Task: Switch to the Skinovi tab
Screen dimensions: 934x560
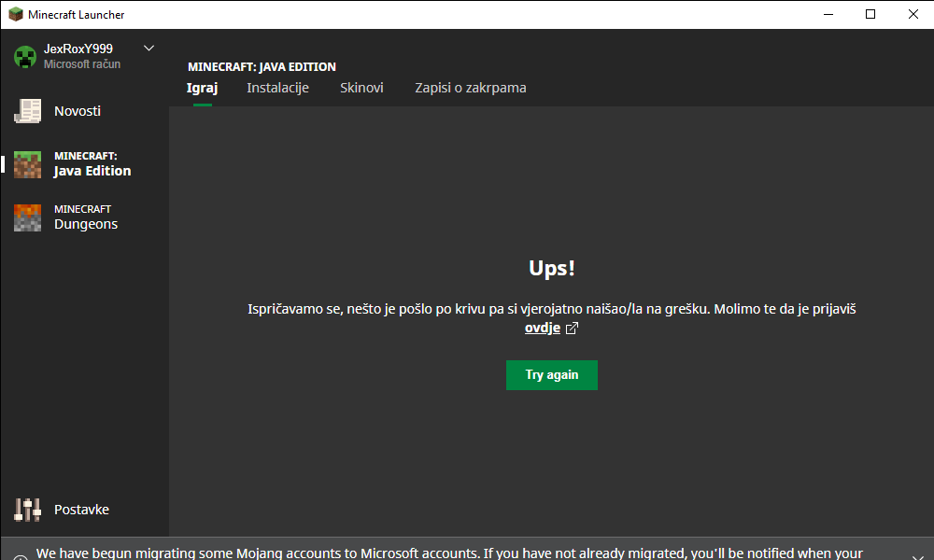Action: (361, 88)
